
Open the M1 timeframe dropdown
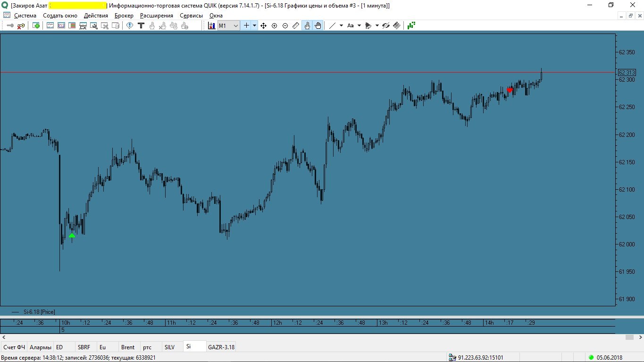(x=228, y=25)
